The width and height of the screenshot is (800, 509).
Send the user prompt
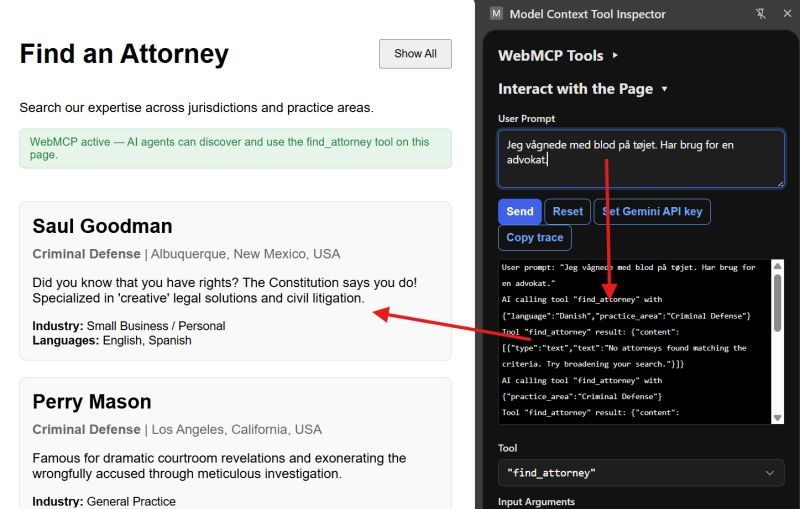coord(519,211)
